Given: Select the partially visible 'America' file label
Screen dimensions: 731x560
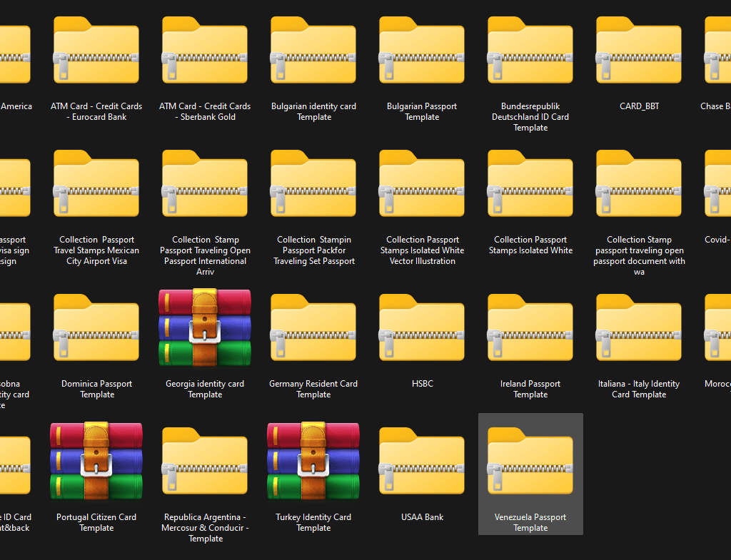Looking at the screenshot, I should (x=16, y=106).
